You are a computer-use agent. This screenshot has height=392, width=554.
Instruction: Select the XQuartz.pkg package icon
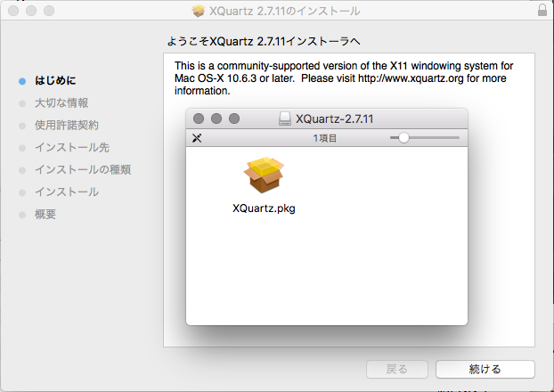(x=263, y=176)
